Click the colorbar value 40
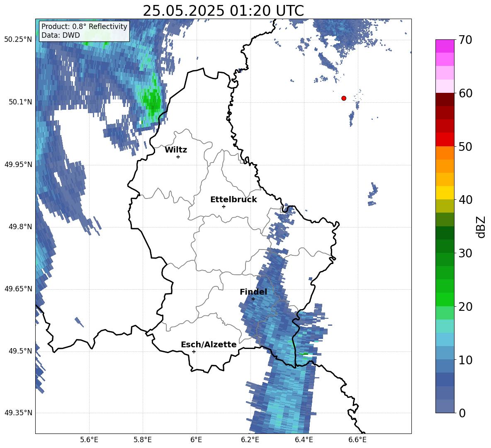 [x=465, y=200]
